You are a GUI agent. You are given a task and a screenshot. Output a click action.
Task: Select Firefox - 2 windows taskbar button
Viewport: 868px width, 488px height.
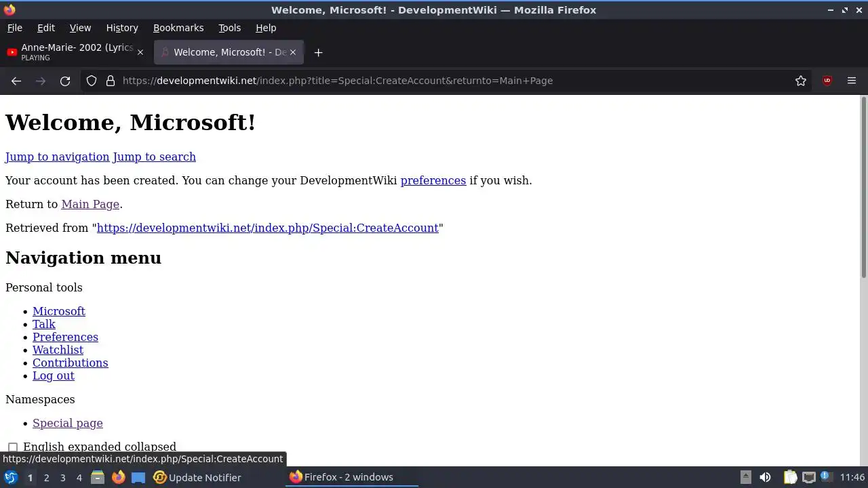[351, 477]
